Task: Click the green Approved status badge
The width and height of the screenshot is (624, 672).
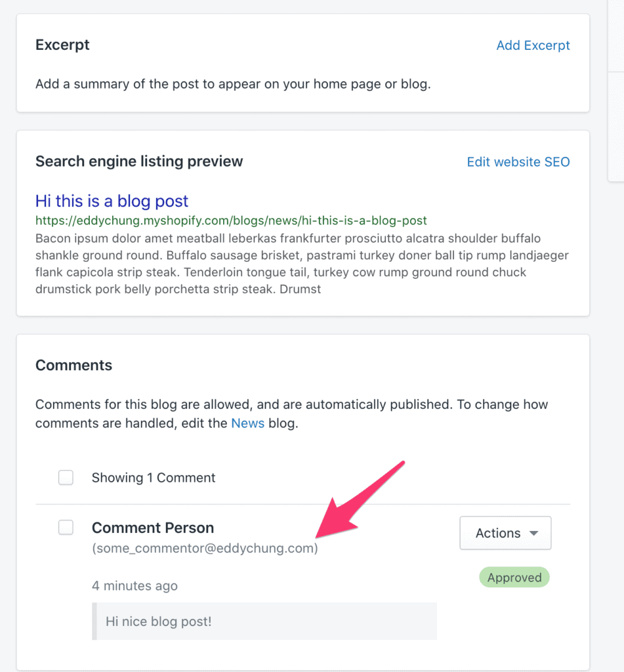Action: (514, 577)
